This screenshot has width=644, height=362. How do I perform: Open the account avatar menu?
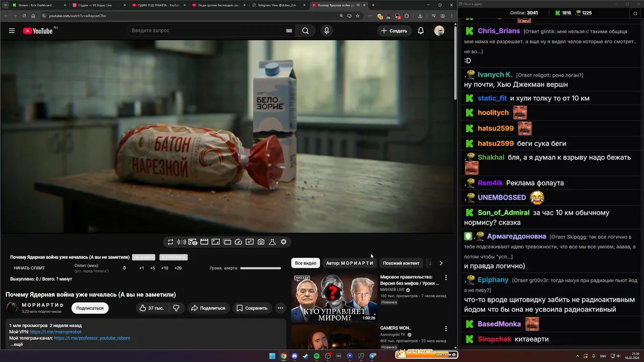[x=439, y=31]
